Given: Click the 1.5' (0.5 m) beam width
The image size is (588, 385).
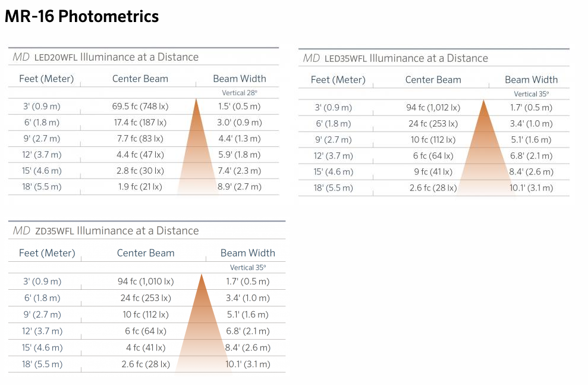Looking at the screenshot, I should point(240,107).
